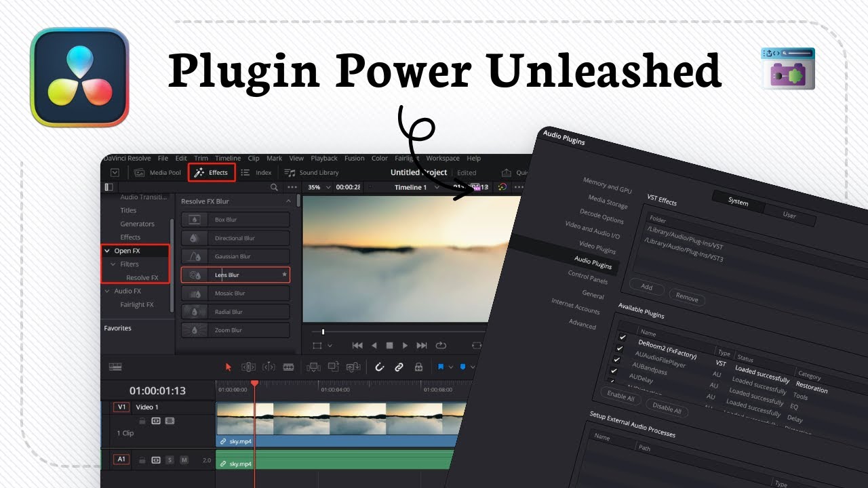Open the Effects panel in toolbar
The height and width of the screenshot is (488, 868).
(212, 173)
